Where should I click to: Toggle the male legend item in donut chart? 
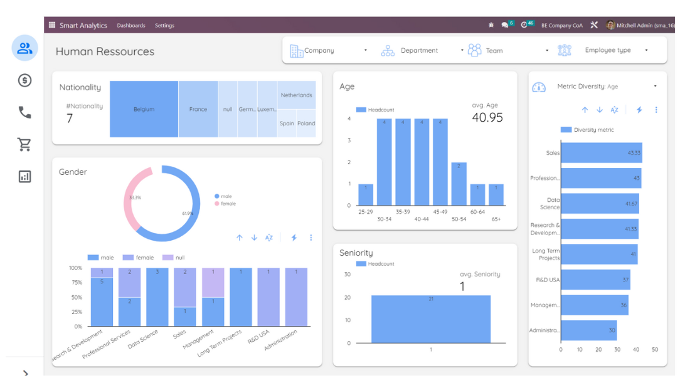[223, 196]
